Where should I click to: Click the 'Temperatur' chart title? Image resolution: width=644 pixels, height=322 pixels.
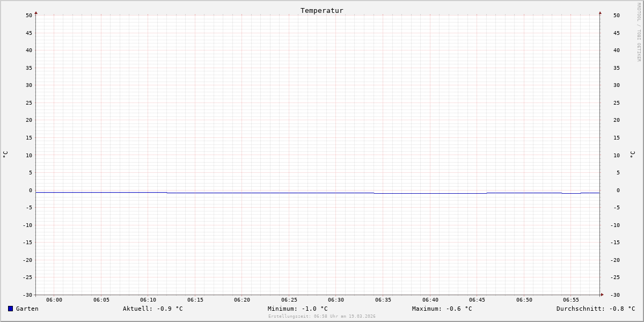tap(322, 11)
